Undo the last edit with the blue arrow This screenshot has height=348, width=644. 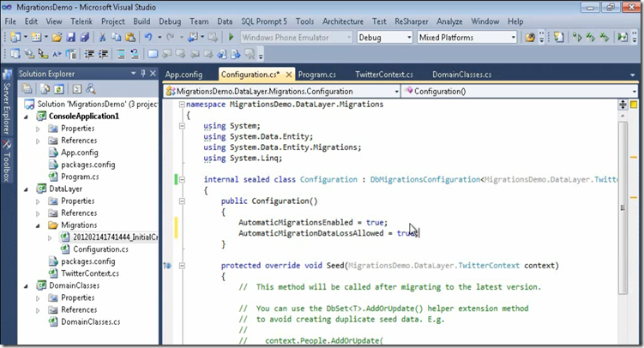pos(148,38)
